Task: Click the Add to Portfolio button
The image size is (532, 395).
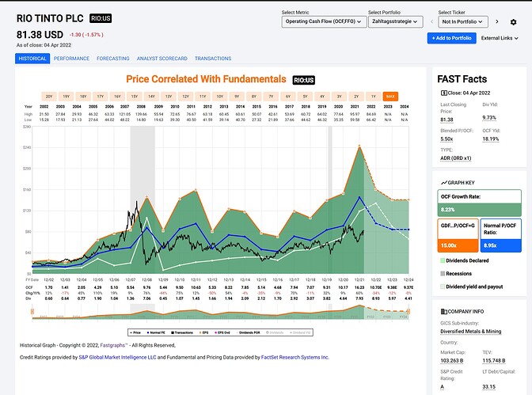Action: (x=451, y=38)
